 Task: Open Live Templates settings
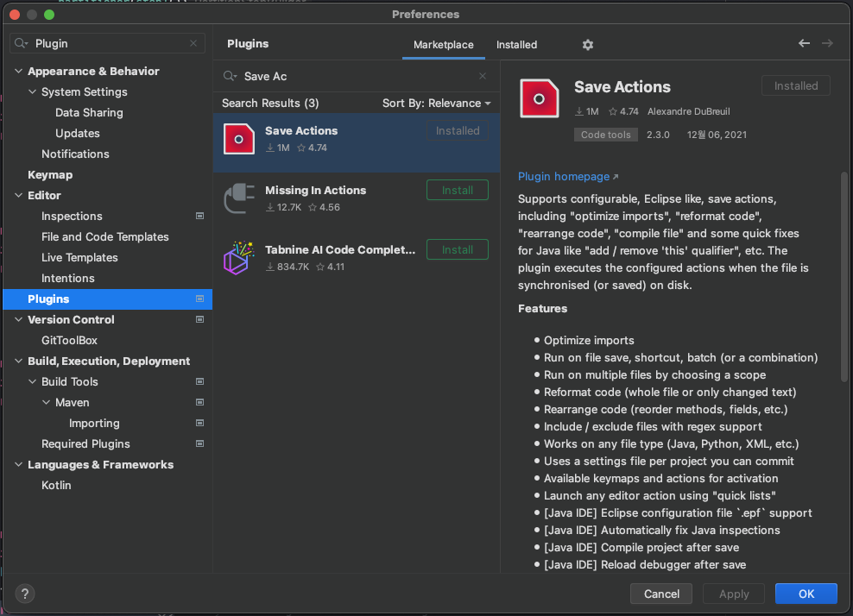coord(79,258)
